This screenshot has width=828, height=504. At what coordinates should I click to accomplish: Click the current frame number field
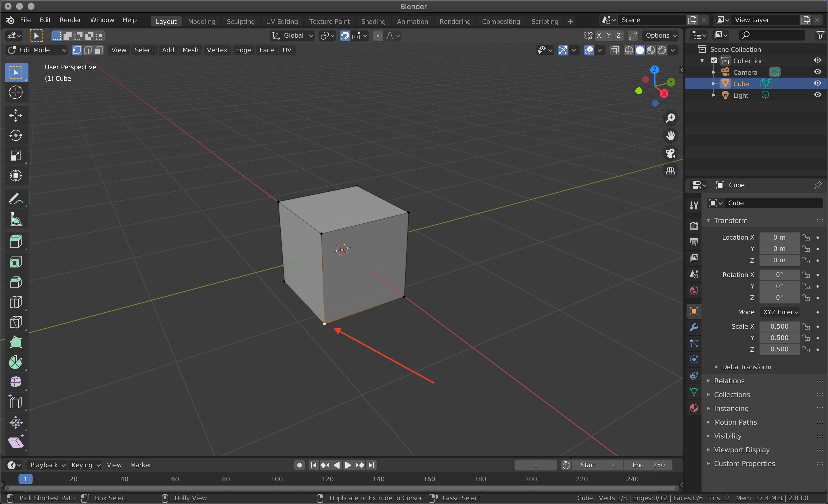(536, 465)
